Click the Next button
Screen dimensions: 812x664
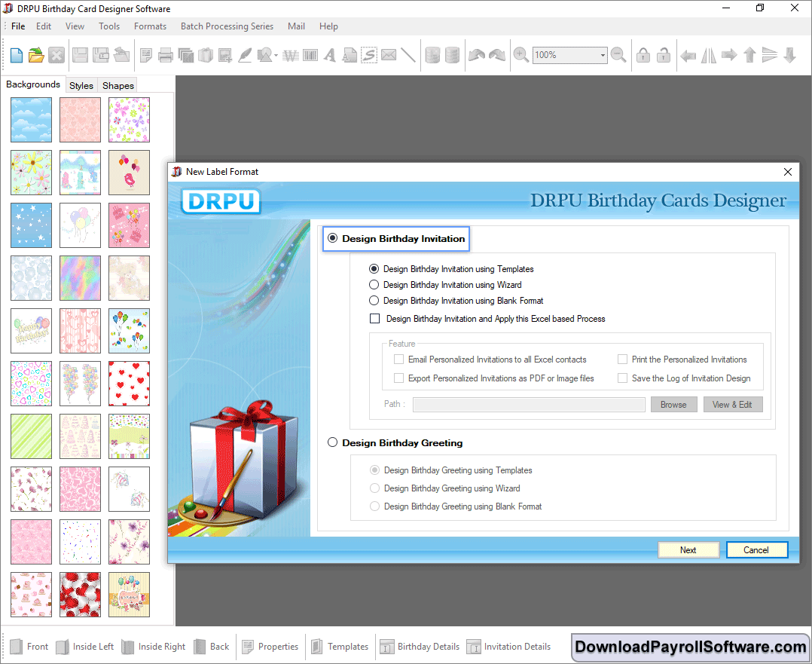[688, 550]
